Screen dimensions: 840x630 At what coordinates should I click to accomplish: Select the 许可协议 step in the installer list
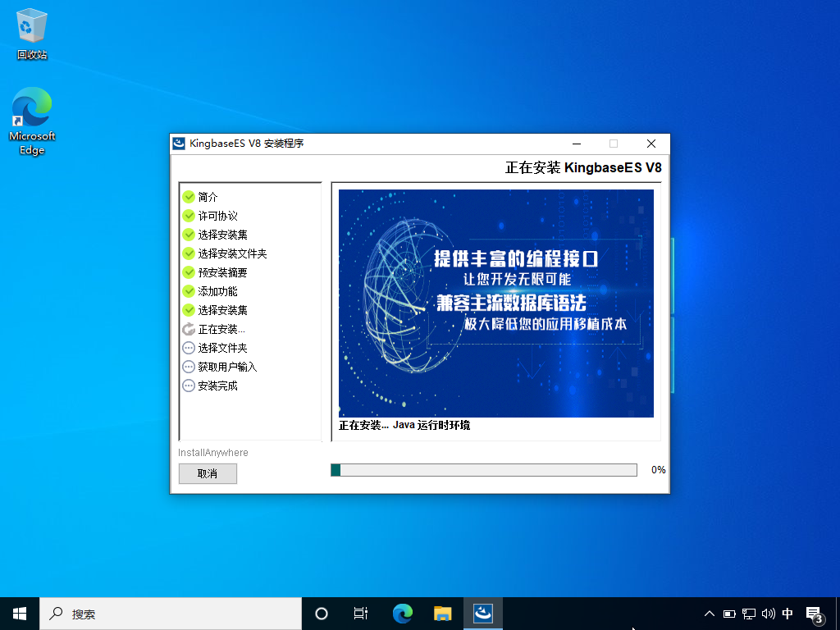[217, 216]
